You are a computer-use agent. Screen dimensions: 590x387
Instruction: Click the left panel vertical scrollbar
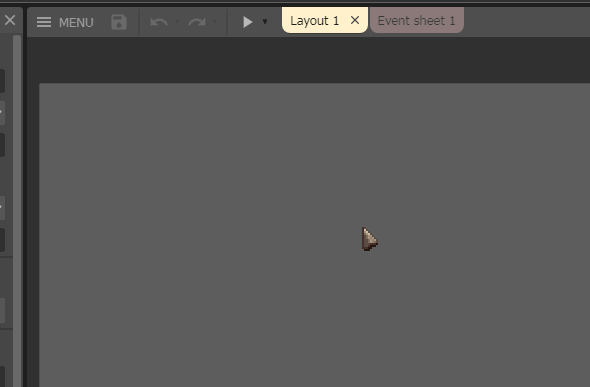pos(17,211)
